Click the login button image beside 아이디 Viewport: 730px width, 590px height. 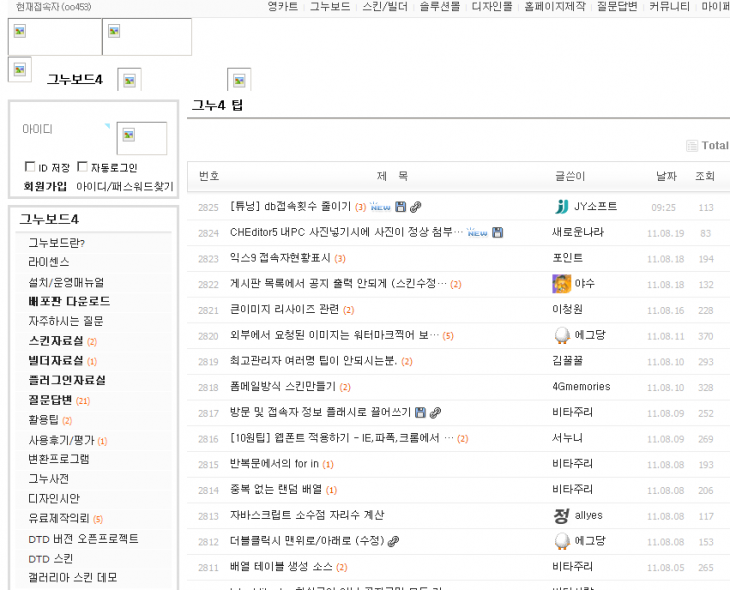tap(141, 139)
